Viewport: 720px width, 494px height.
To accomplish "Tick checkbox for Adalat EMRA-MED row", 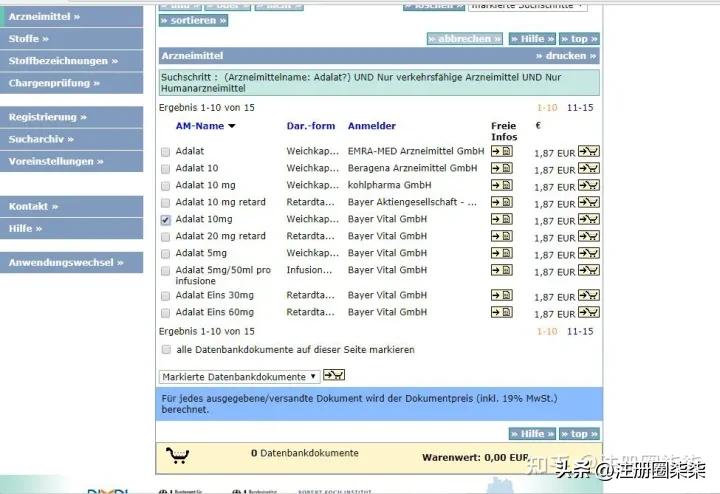I will point(165,152).
